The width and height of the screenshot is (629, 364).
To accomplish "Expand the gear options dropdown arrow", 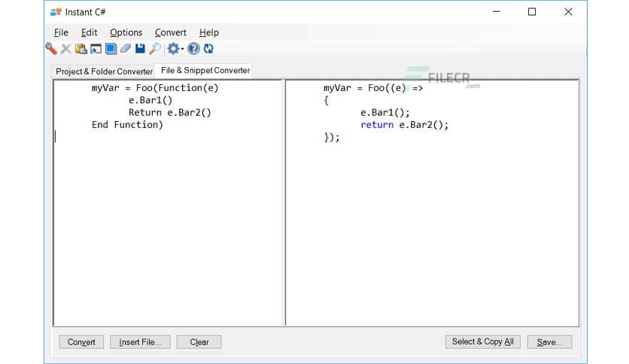I will 182,50.
